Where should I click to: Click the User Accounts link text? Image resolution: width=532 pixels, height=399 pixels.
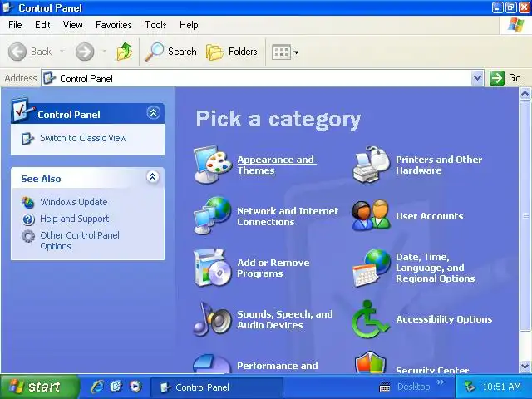[429, 216]
